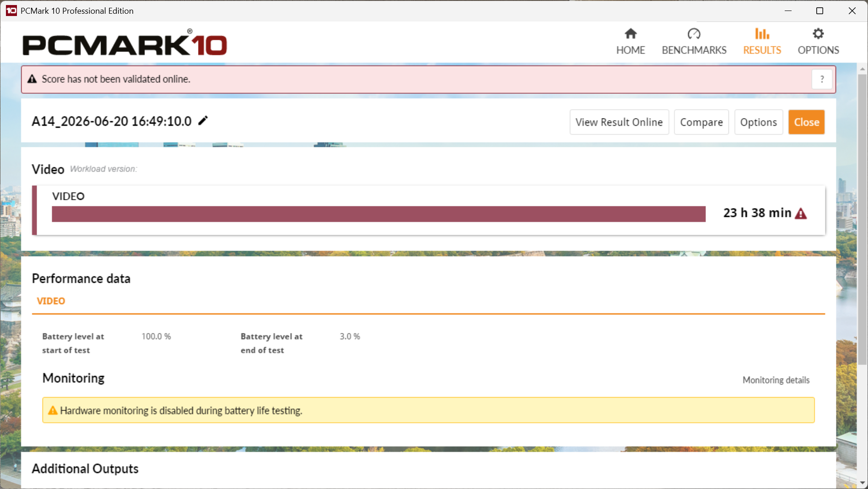The image size is (868, 489).
Task: Click the 100.0 % battery start value
Action: 156,336
